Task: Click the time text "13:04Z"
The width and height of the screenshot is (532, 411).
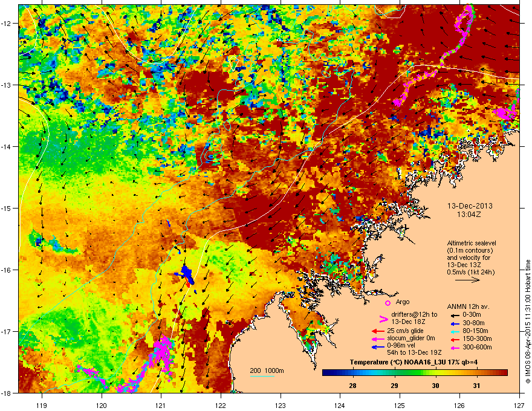Action: pos(469,215)
